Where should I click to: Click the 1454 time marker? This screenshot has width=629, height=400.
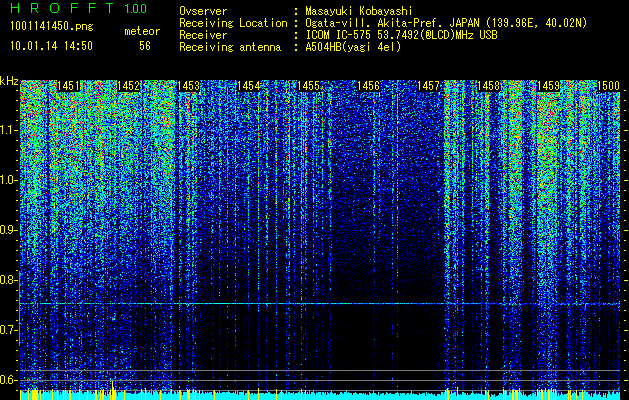click(x=248, y=86)
